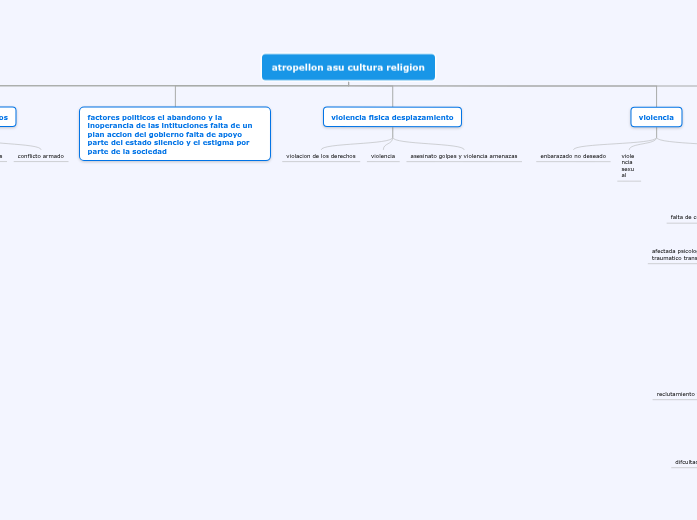The width and height of the screenshot is (697, 520).
Task: Select the root node 'atropellon asu cultura religion'
Action: [348, 67]
